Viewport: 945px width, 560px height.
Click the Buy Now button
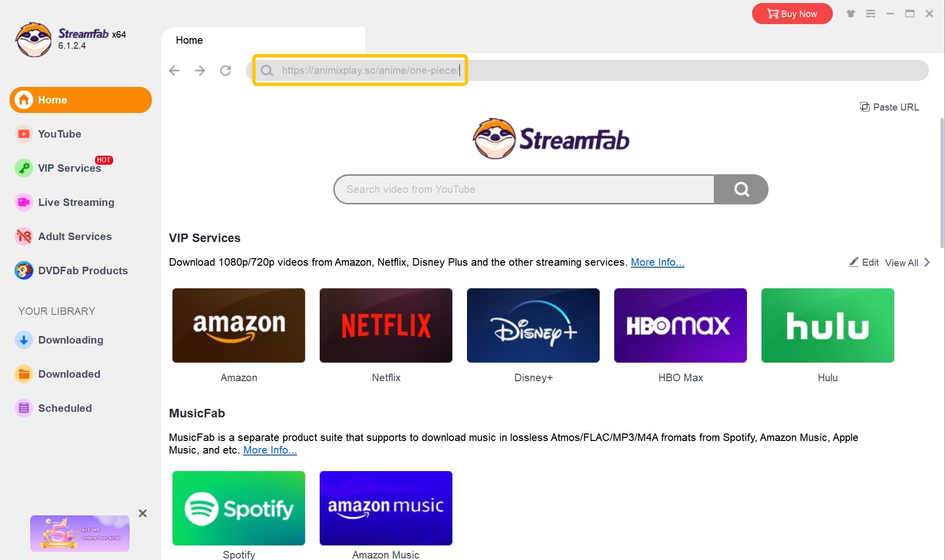792,14
